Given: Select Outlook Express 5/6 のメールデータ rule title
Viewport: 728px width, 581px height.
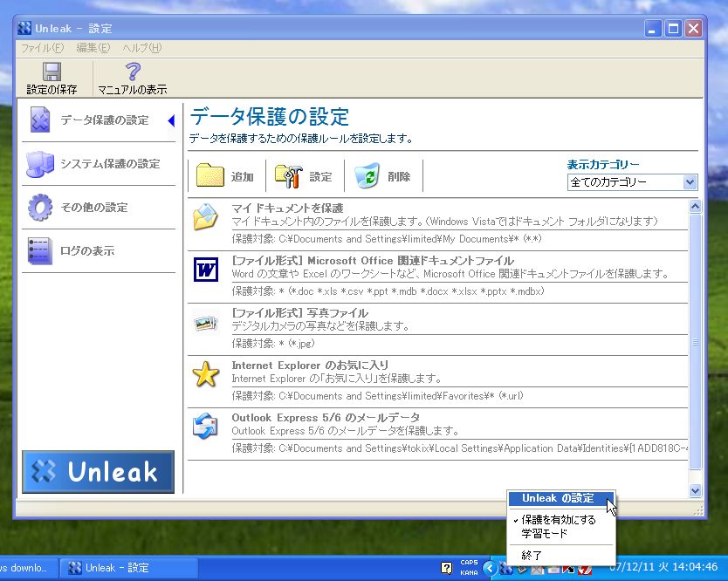Looking at the screenshot, I should [326, 418].
